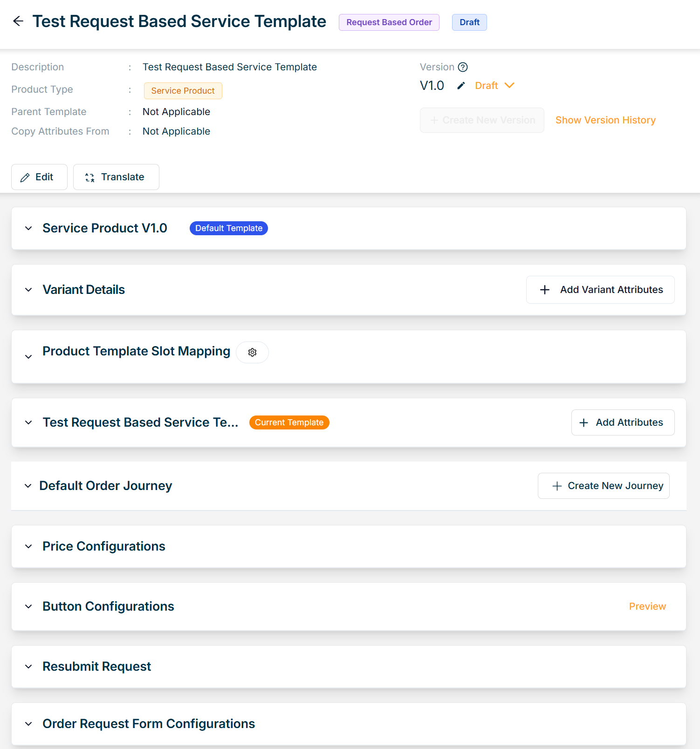Toggle Order Request Form Configurations chevron

[28, 724]
